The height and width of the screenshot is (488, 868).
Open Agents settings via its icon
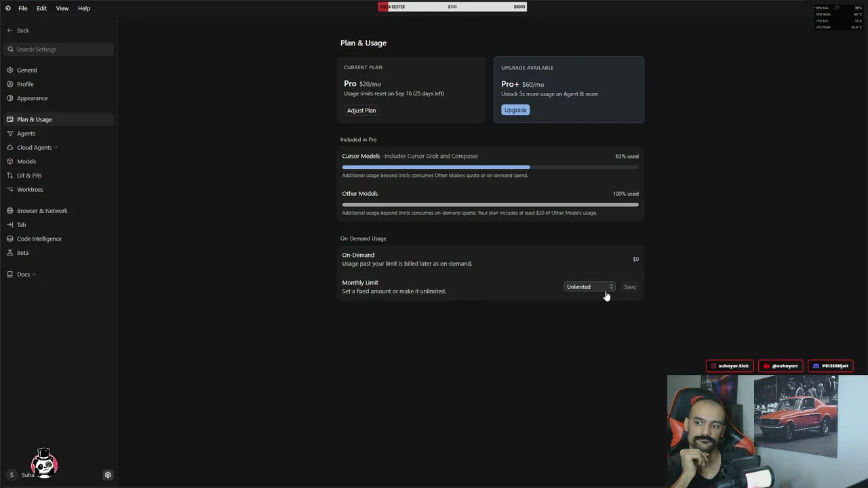[10, 134]
